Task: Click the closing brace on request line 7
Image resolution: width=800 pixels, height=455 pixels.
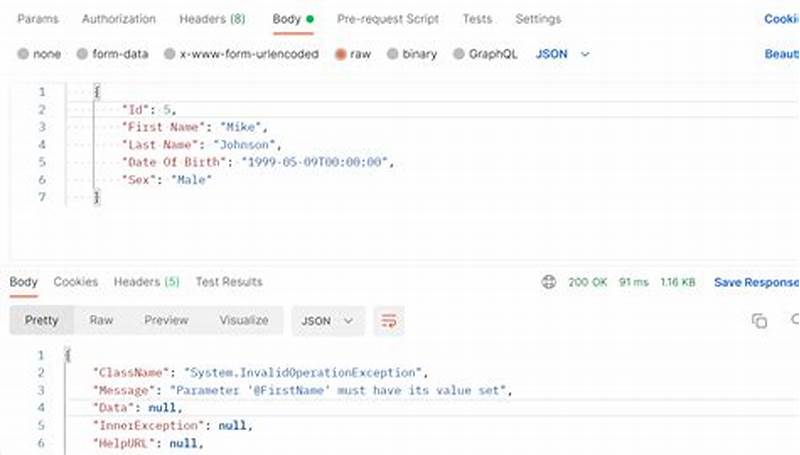Action: pyautogui.click(x=96, y=197)
